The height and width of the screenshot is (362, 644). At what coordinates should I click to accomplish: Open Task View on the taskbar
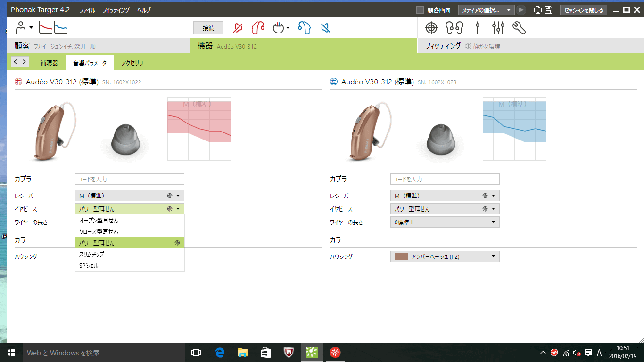[x=196, y=353]
